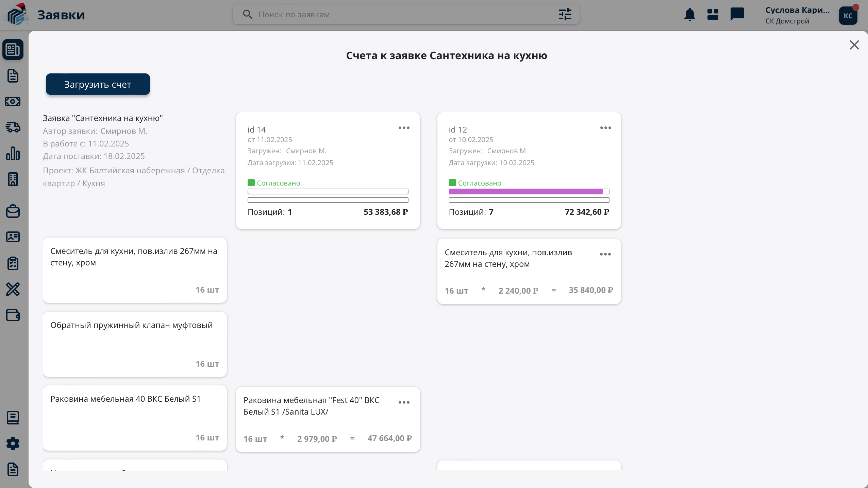This screenshot has height=488, width=868.
Task: Open the settings gear icon in sidebar
Action: click(13, 443)
